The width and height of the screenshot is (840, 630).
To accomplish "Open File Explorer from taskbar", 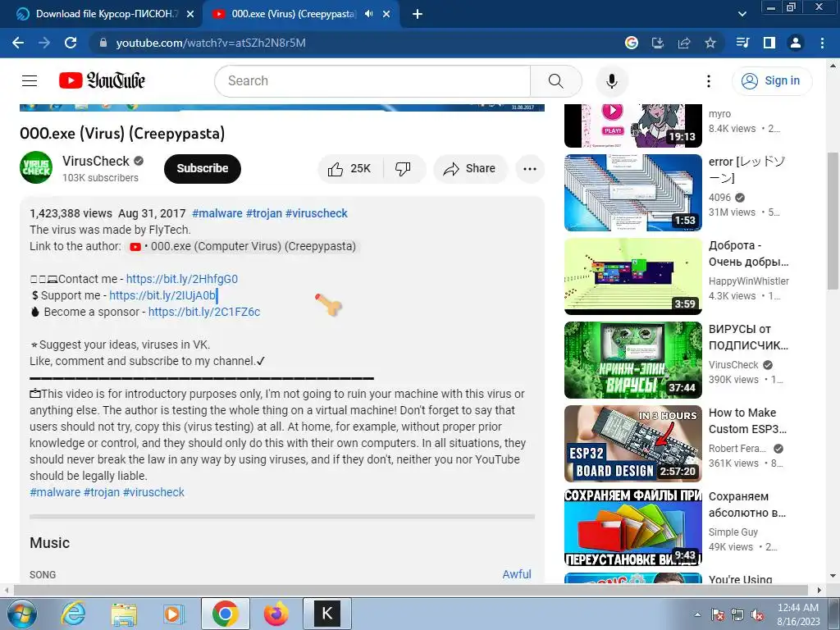I will (x=124, y=614).
